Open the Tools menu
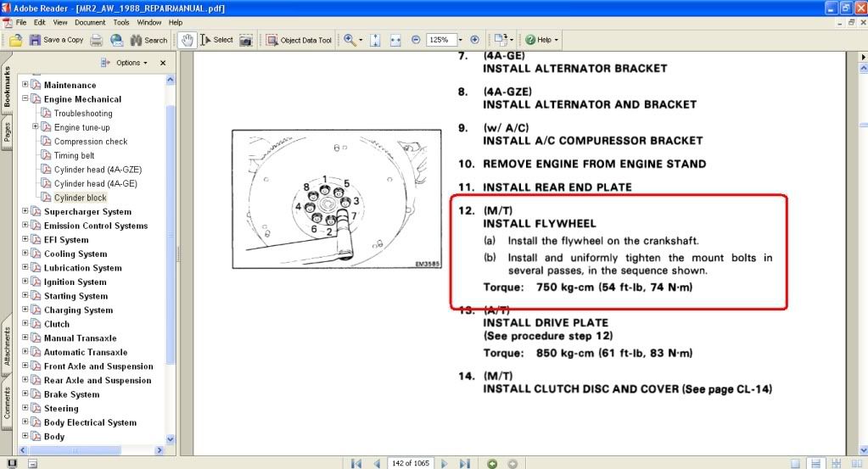The image size is (868, 469). (x=121, y=23)
